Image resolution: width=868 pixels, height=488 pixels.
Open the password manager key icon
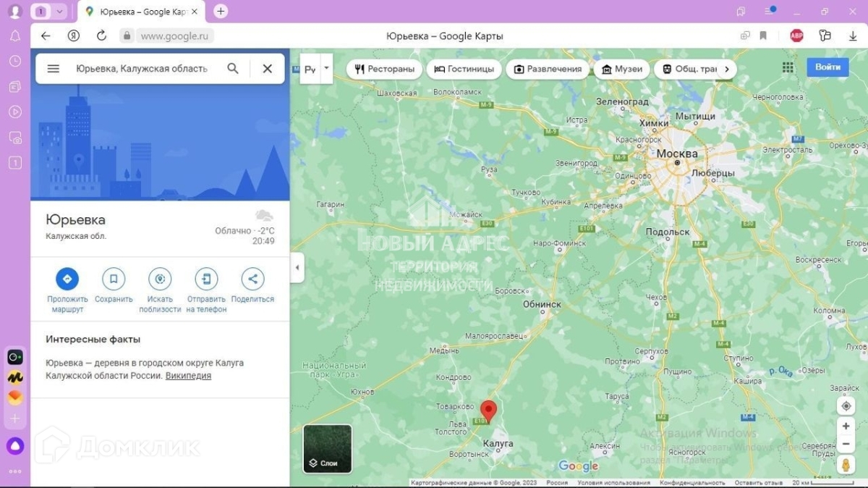point(825,35)
